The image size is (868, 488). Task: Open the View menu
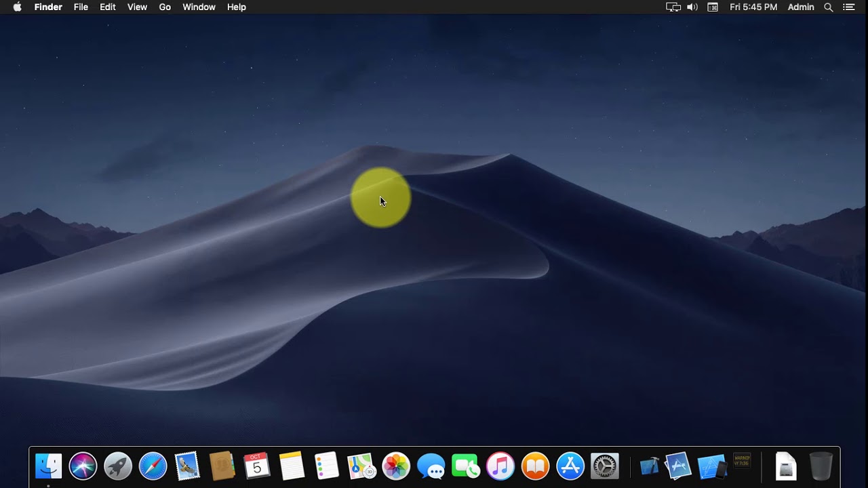(137, 7)
